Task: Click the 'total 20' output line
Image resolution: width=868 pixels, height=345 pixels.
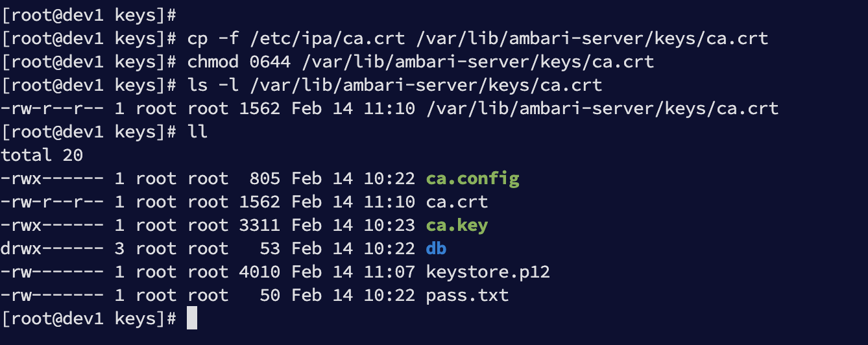Action: pos(42,155)
